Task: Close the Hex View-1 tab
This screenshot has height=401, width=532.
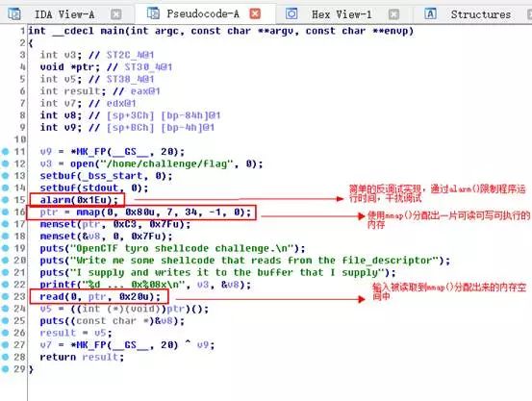Action: point(393,14)
